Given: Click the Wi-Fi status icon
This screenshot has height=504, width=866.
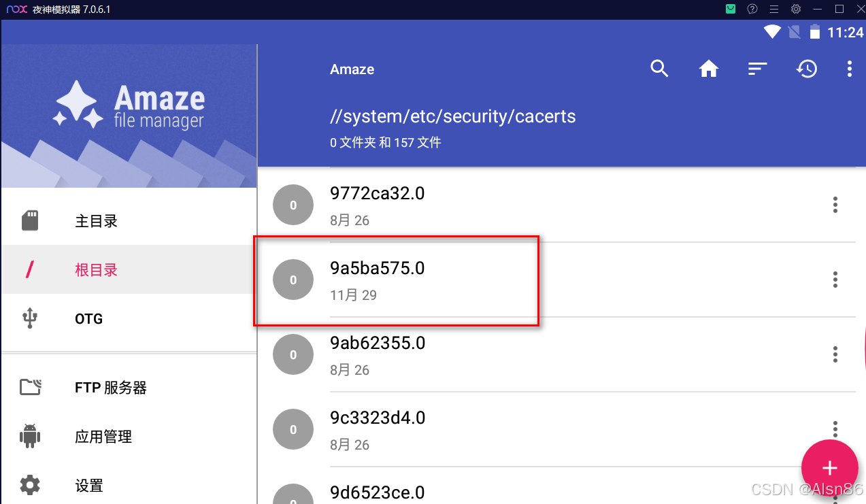Looking at the screenshot, I should pyautogui.click(x=772, y=32).
